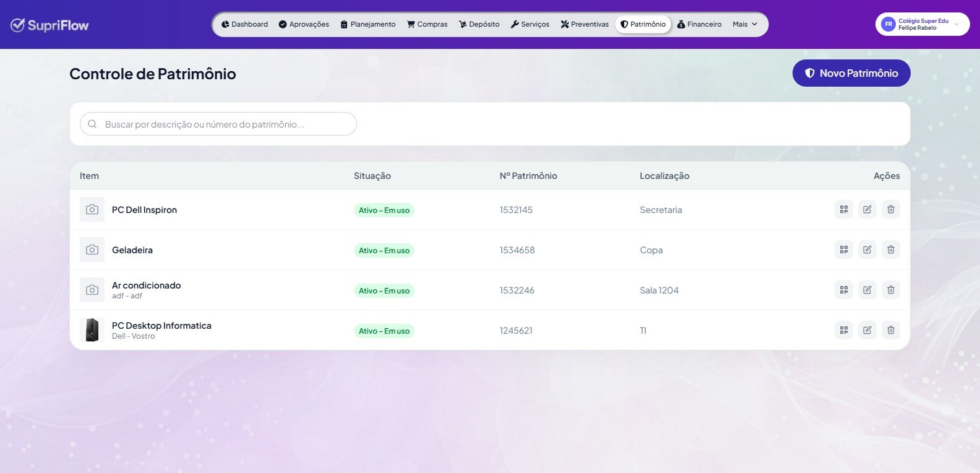Open PC Desktop Informatica photo thumbnail

tap(92, 330)
